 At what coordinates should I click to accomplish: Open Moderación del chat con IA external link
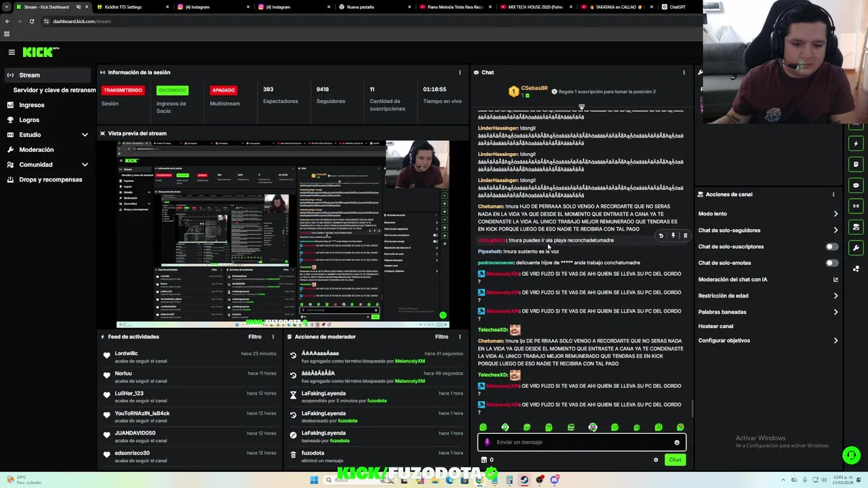835,279
